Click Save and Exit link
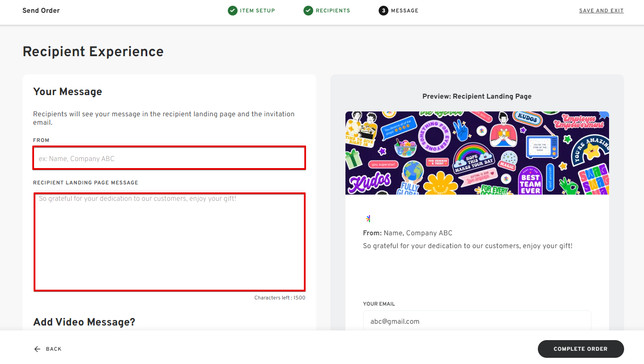This screenshot has height=364, width=644. pos(602,11)
